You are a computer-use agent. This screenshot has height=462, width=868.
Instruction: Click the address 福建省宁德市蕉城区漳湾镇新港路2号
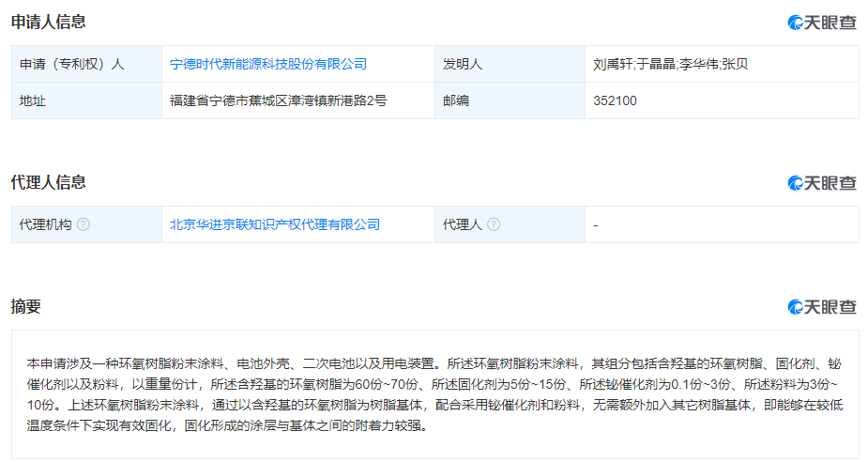coord(278,100)
